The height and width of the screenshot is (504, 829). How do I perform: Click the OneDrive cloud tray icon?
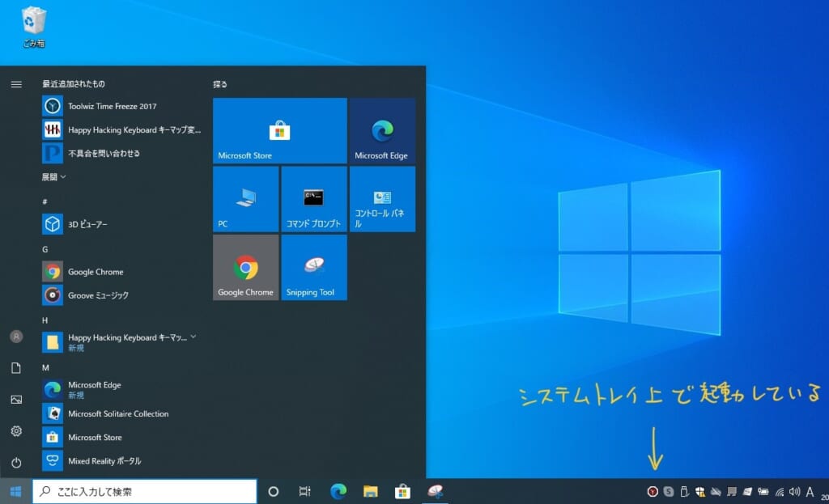[x=716, y=492]
